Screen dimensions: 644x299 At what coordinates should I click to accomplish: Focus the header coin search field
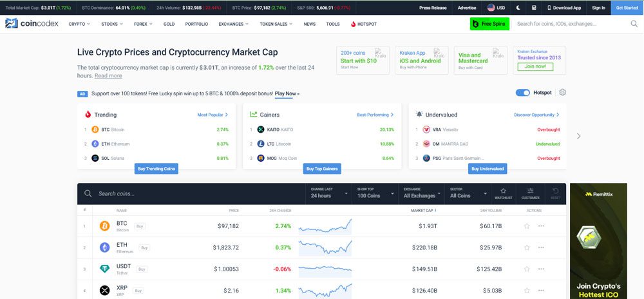(572, 24)
